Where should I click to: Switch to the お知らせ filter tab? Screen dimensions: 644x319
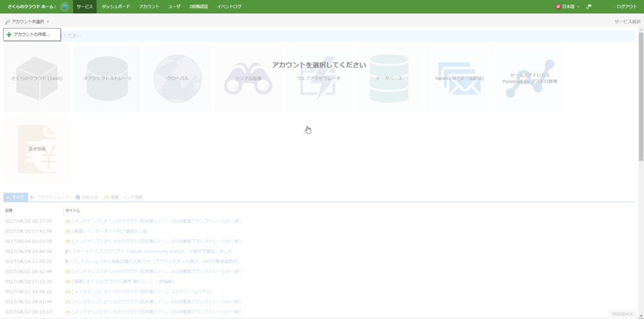click(87, 198)
